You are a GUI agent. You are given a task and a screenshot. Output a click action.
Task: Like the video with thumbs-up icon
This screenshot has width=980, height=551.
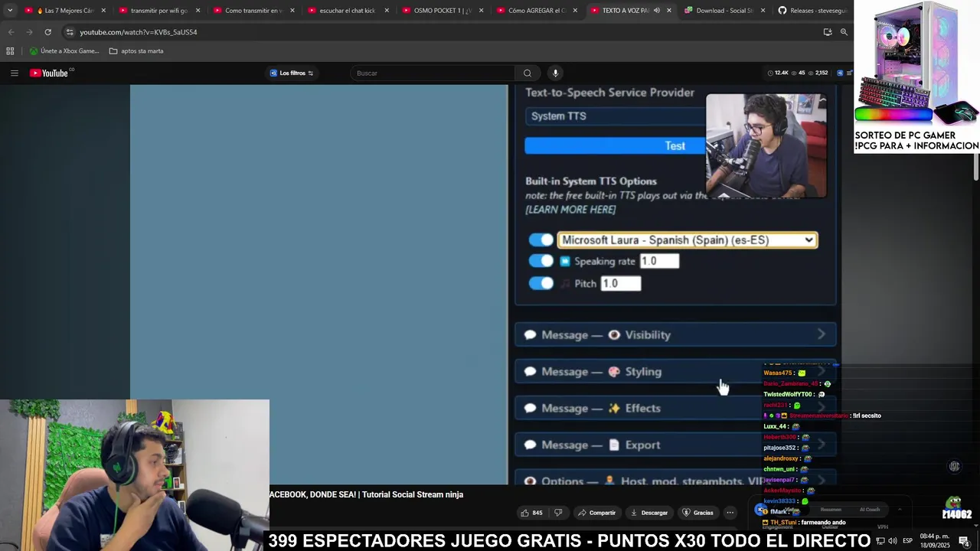click(531, 513)
